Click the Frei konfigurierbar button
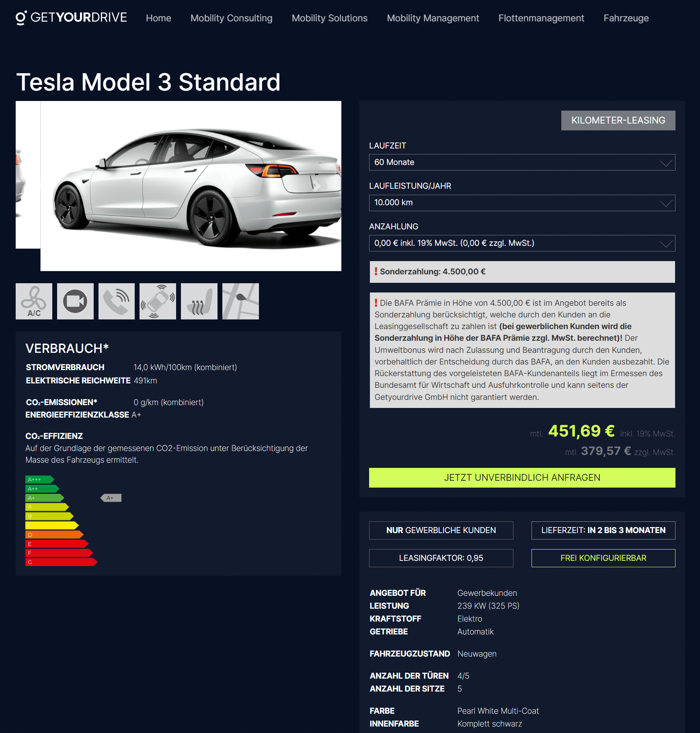700x733 pixels. [603, 558]
